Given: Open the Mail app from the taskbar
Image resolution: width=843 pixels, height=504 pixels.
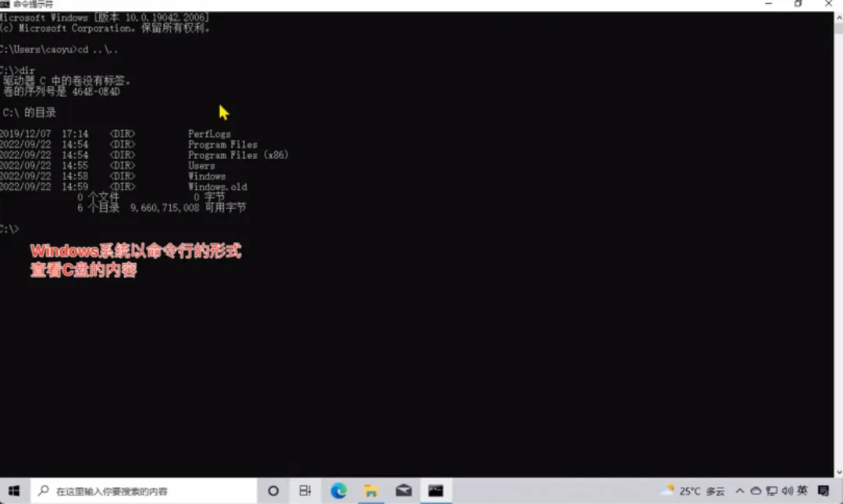Looking at the screenshot, I should (x=404, y=491).
